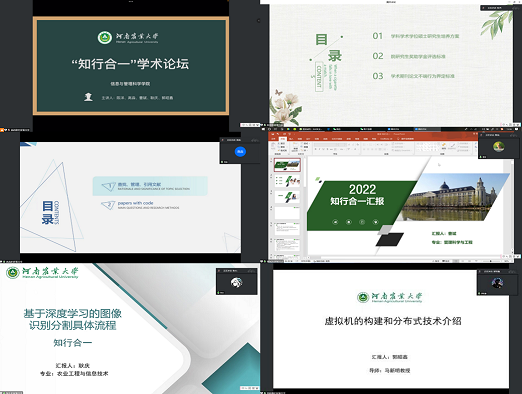
Task: Select the first slide thumbnail in PowerPoint panel
Action: (x=287, y=165)
